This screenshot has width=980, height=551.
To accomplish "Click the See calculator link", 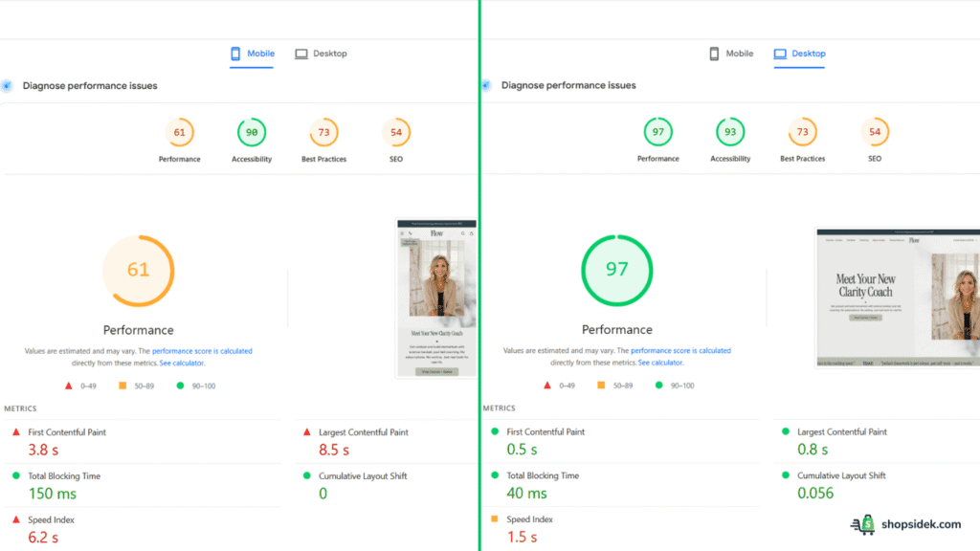I will tap(182, 363).
